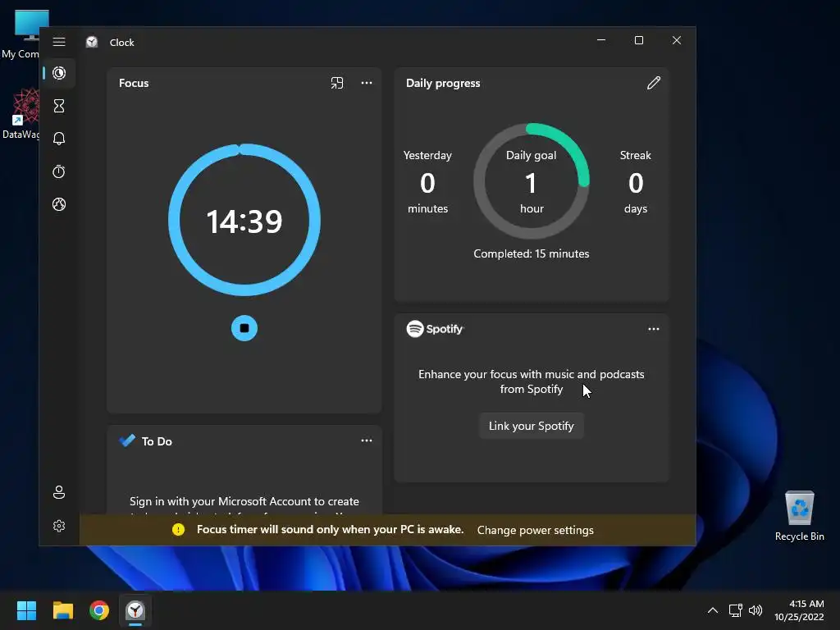Click the Streak 0 days stat
The width and height of the screenshot is (840, 630).
pyautogui.click(x=636, y=181)
